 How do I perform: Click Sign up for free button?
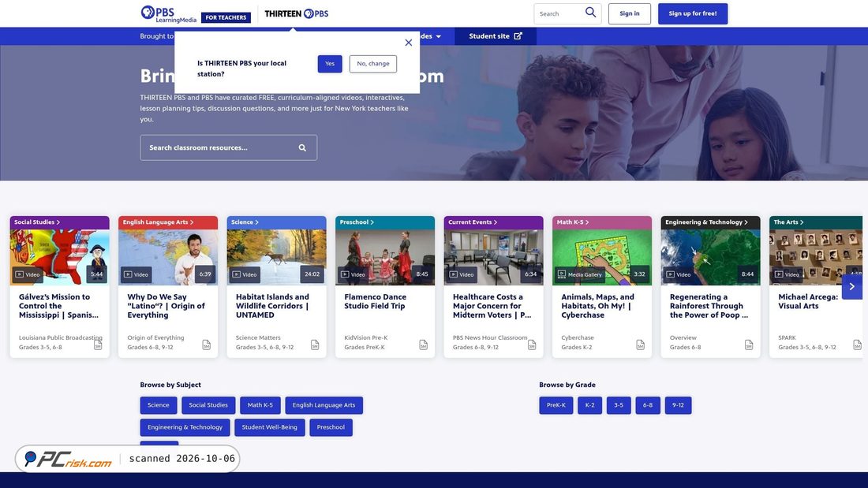click(x=693, y=14)
